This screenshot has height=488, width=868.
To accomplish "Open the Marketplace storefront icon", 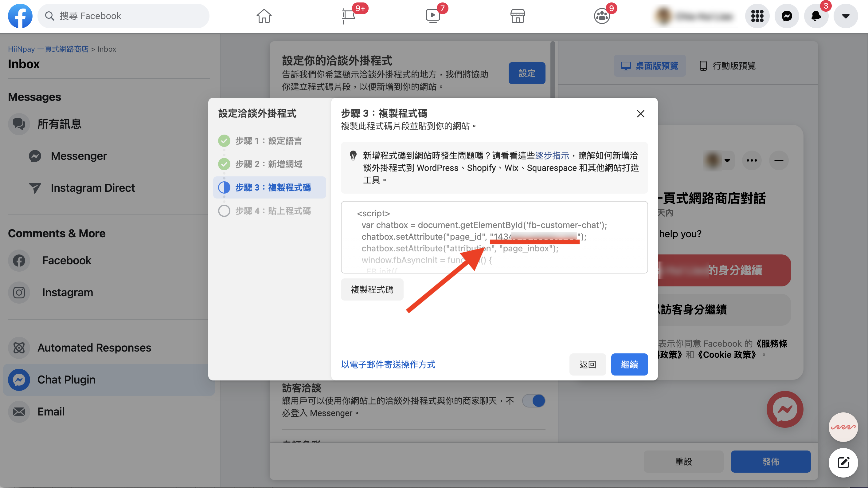I will (x=518, y=16).
